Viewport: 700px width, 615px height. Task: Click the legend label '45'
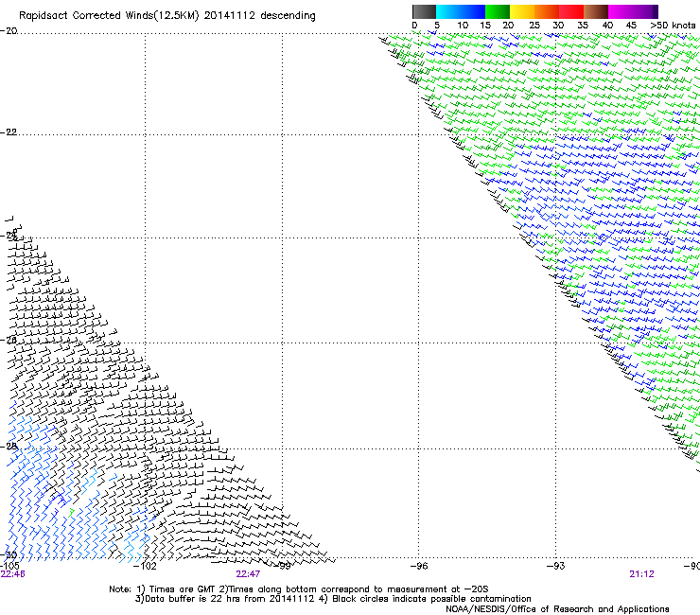(631, 26)
